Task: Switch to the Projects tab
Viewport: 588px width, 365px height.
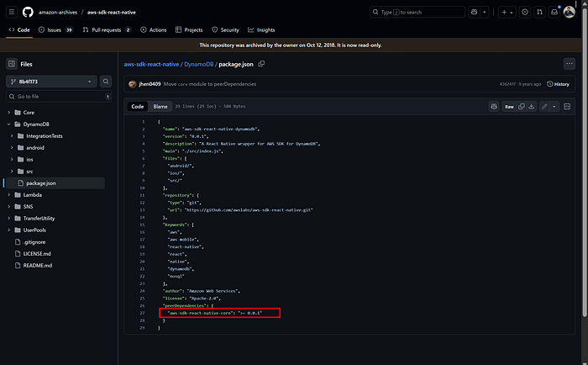Action: [x=189, y=30]
